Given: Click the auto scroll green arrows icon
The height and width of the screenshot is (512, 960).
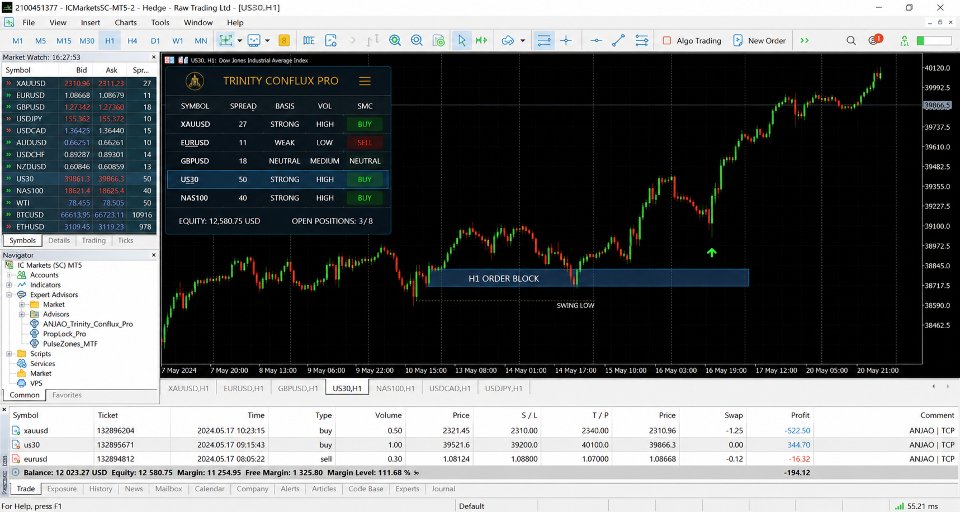Looking at the screenshot, I should (x=482, y=40).
